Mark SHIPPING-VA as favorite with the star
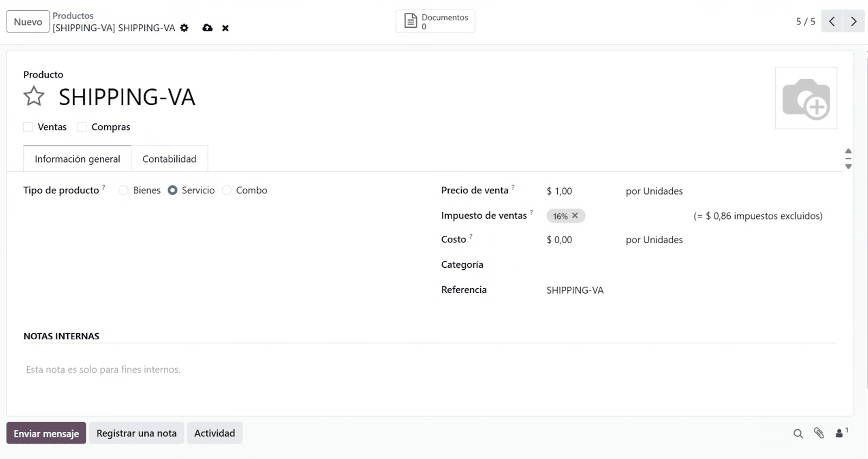Screen dimensions: 868x459 (34, 96)
